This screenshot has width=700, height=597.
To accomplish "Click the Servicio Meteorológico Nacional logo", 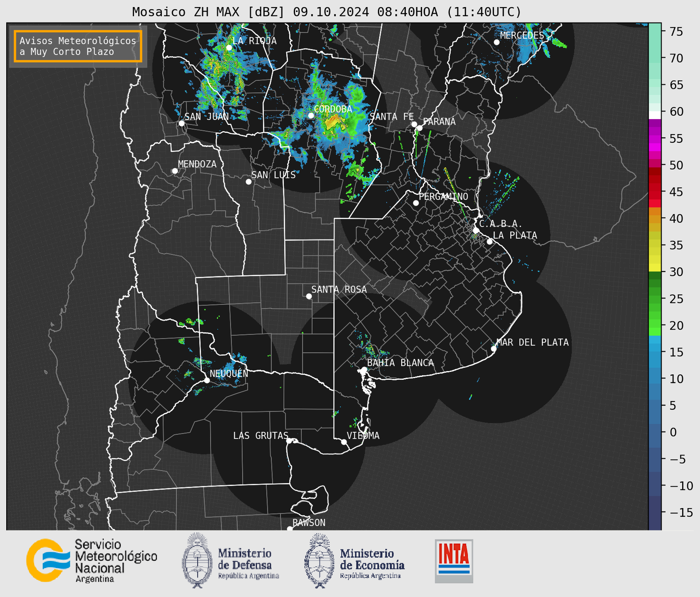I will click(x=92, y=560).
